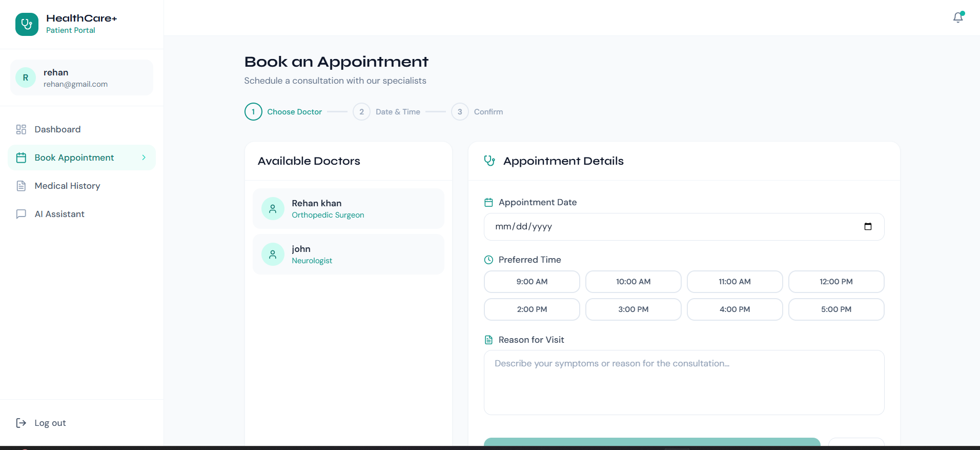
Task: Click the Patient Portal subtitle text
Action: tap(71, 30)
